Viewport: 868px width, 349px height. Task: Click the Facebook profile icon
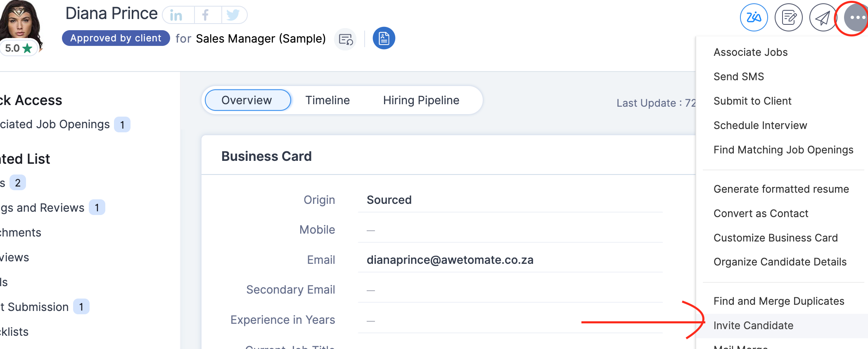click(205, 15)
